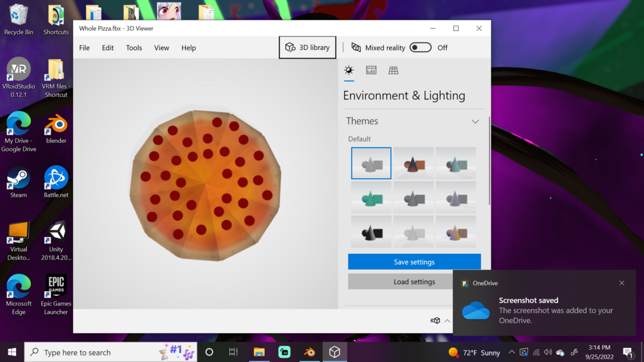Click the pizza model in viewport
Screen dimensions: 644x362
(x=205, y=186)
